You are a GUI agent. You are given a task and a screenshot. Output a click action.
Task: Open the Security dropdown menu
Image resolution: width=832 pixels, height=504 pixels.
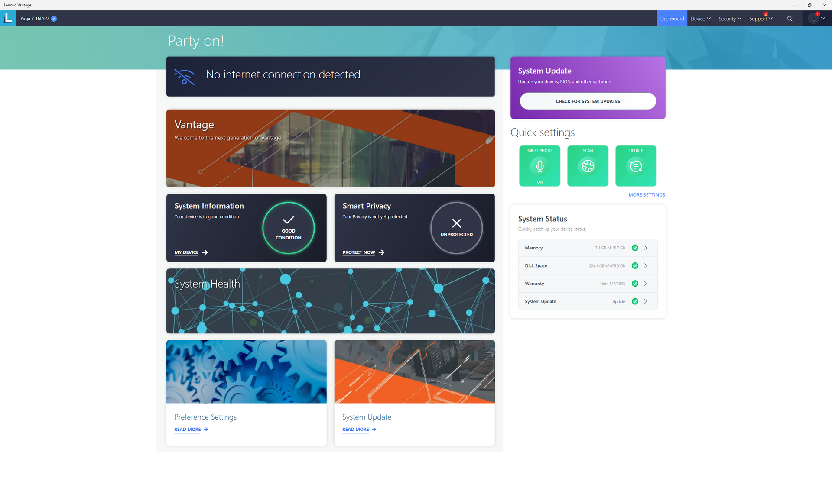point(730,19)
